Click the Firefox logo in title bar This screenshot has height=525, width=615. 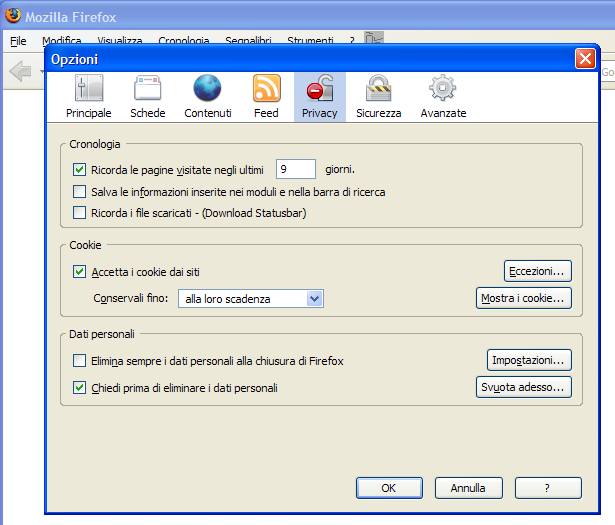pyautogui.click(x=13, y=16)
